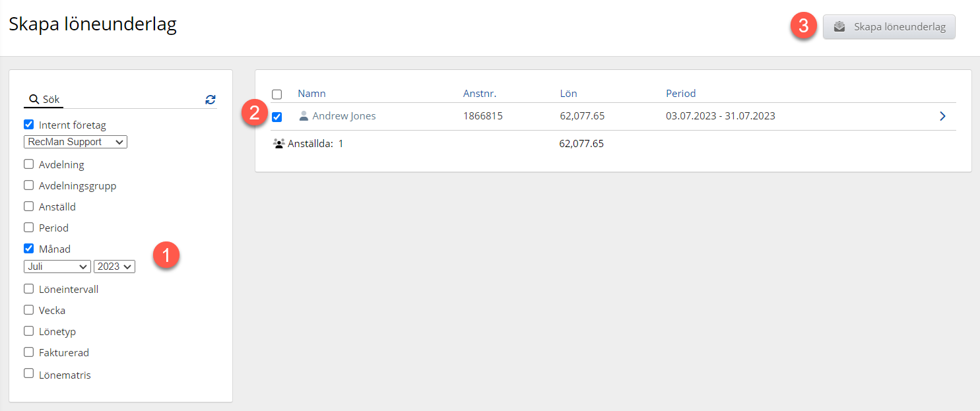Open the Juli month dropdown
980x411 pixels.
coord(57,267)
